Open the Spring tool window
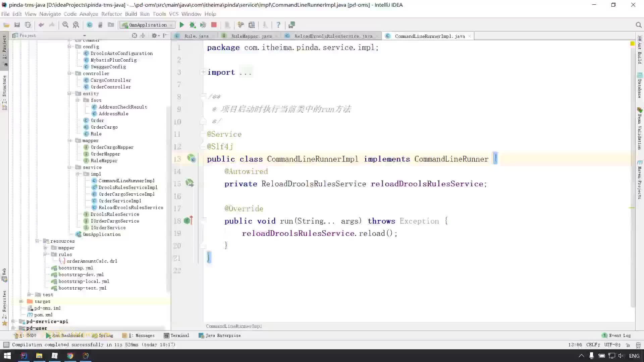The width and height of the screenshot is (644, 362). [x=103, y=336]
